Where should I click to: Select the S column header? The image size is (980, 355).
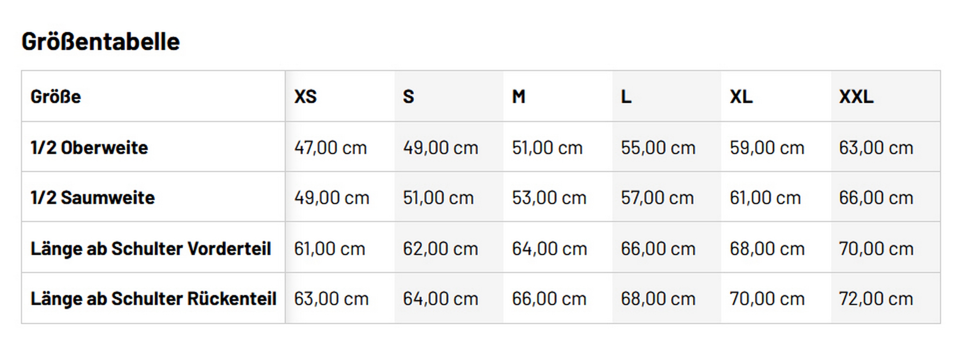click(x=408, y=97)
